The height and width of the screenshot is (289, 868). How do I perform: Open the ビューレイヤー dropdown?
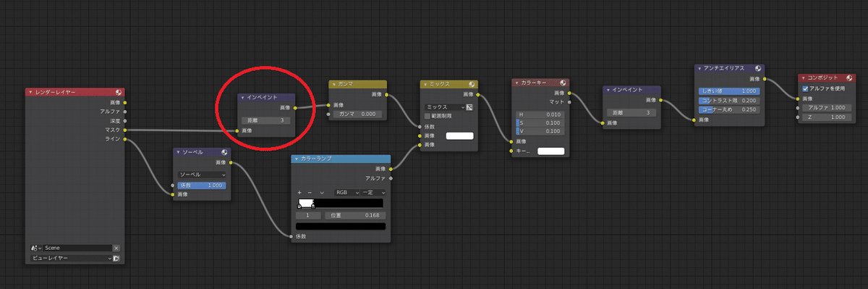[71, 258]
